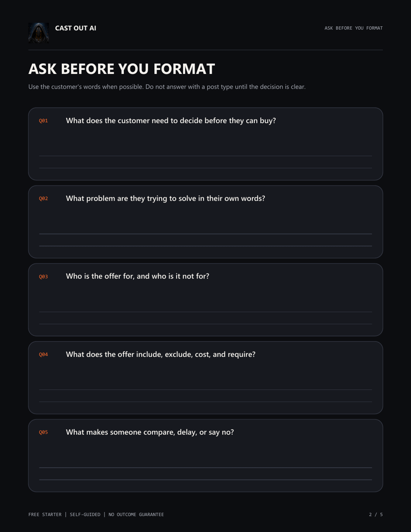Click the Q03 label badge
Viewport: 411px width, 532px height.
(x=44, y=276)
